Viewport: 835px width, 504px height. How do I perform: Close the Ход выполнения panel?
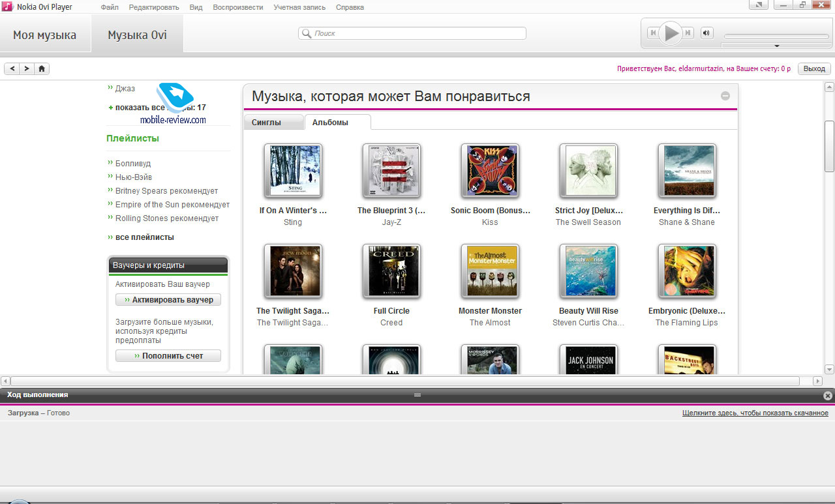828,395
